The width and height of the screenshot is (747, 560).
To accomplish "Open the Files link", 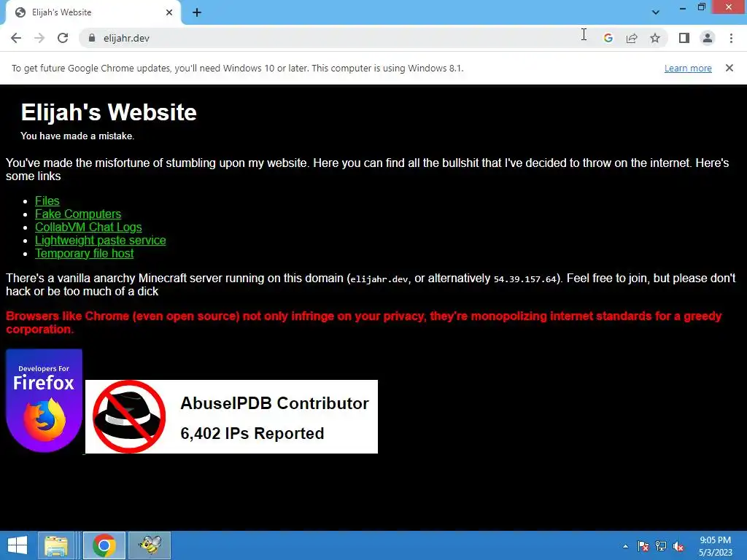I will click(x=47, y=201).
